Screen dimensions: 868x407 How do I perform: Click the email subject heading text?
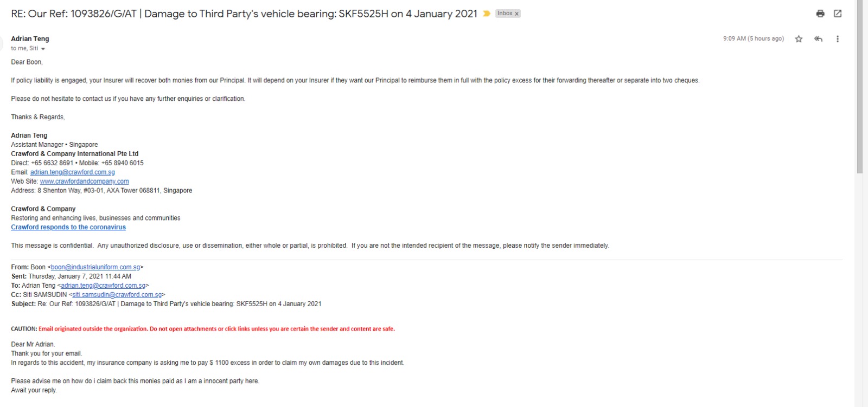[x=244, y=14]
